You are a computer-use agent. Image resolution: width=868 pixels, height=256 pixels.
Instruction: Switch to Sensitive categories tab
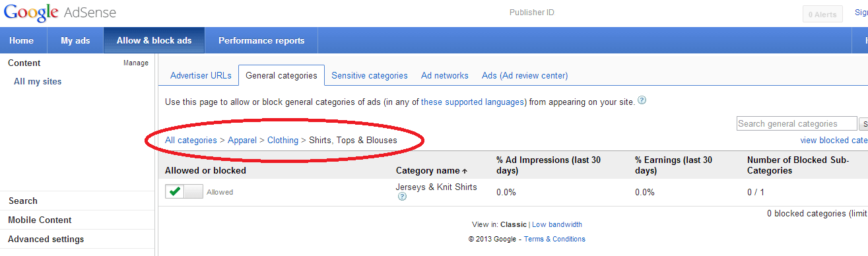point(370,76)
